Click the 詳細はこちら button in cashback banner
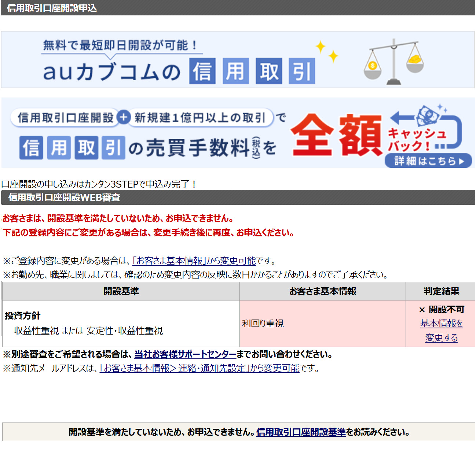Viewport: 476px width, 450px height. pyautogui.click(x=428, y=161)
